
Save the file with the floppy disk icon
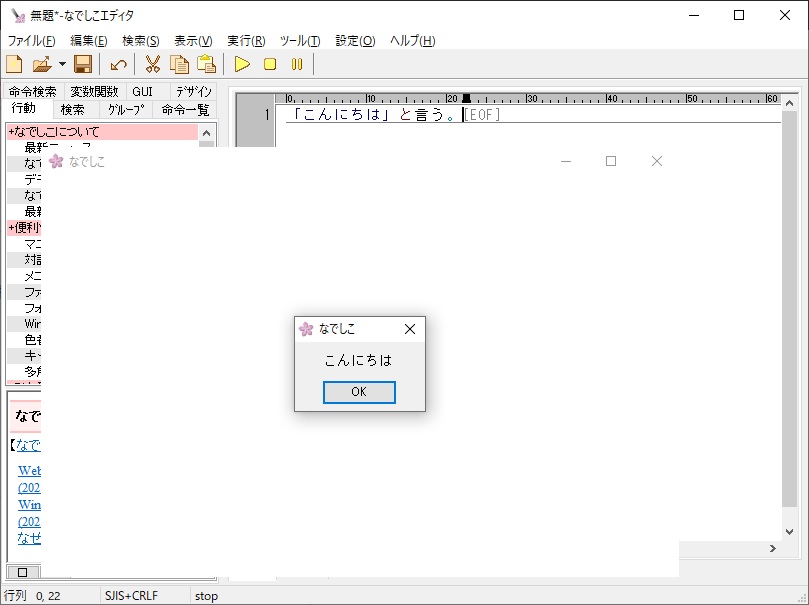83,65
